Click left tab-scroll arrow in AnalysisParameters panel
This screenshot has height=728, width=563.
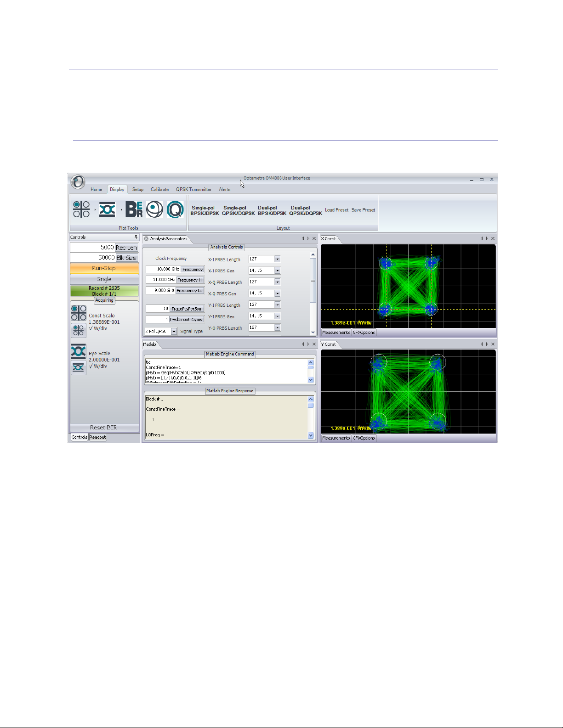[303, 238]
